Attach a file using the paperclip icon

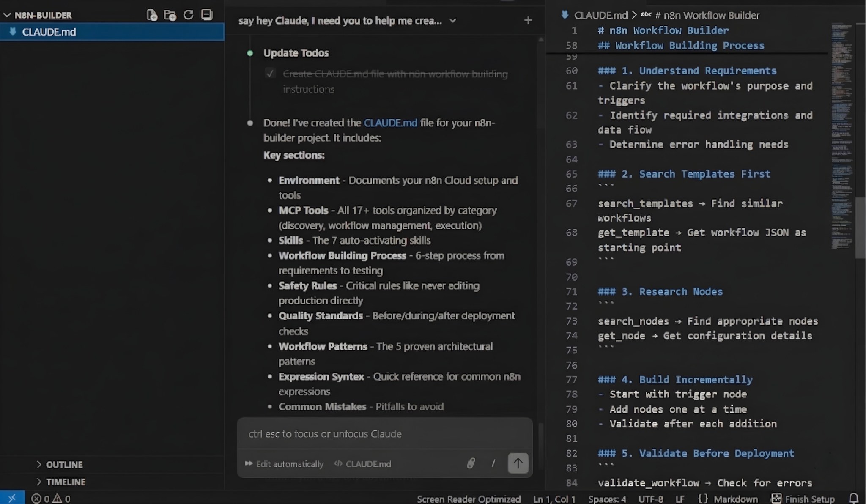point(471,463)
